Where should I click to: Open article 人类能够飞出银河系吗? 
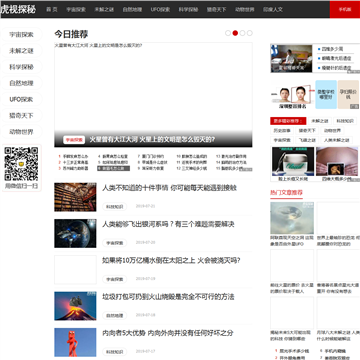[168, 224]
